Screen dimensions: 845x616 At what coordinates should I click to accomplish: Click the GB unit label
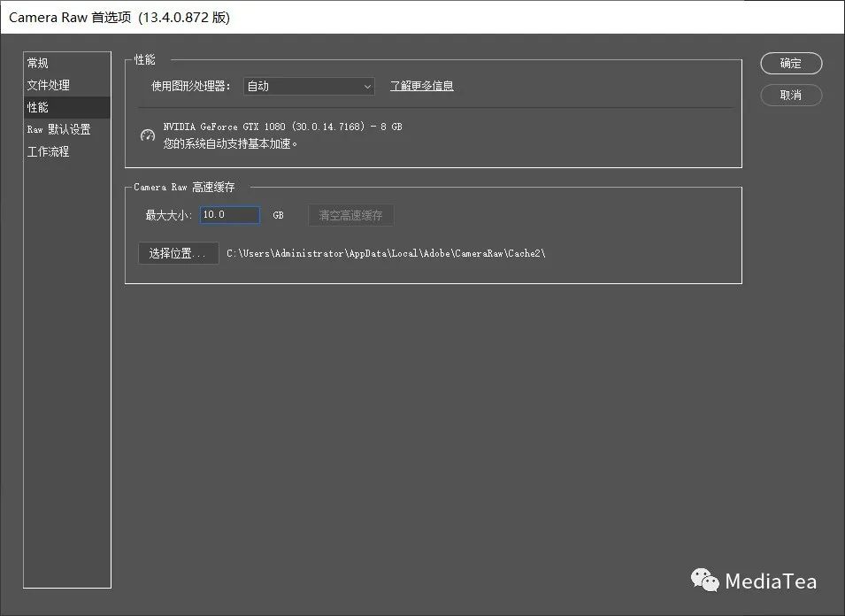coord(278,215)
